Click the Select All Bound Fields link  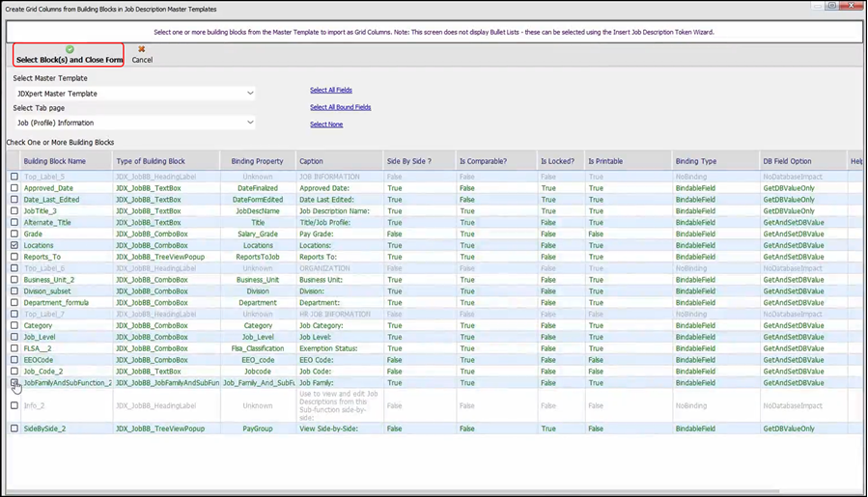(340, 107)
